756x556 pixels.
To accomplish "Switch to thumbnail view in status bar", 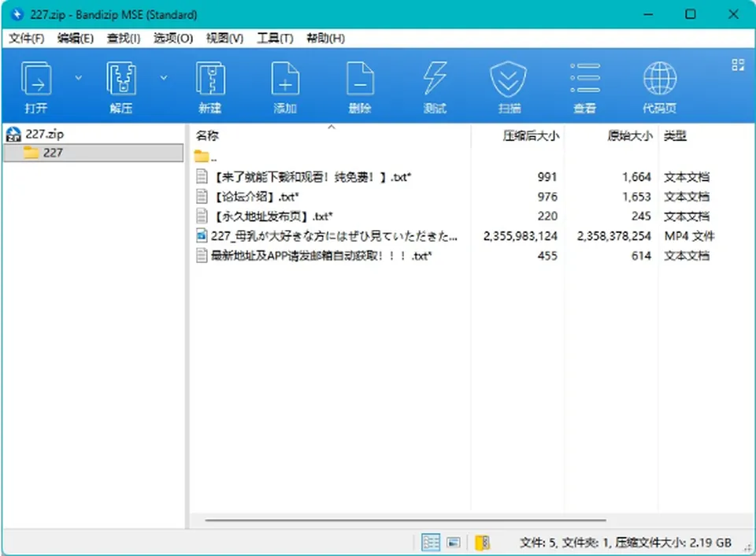I will (x=454, y=543).
